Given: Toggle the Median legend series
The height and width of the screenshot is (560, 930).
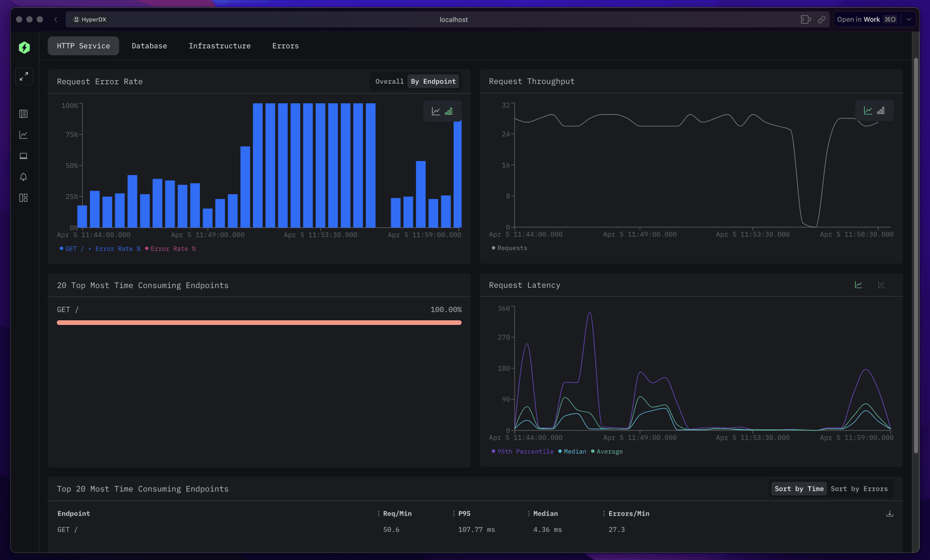Looking at the screenshot, I should point(572,452).
